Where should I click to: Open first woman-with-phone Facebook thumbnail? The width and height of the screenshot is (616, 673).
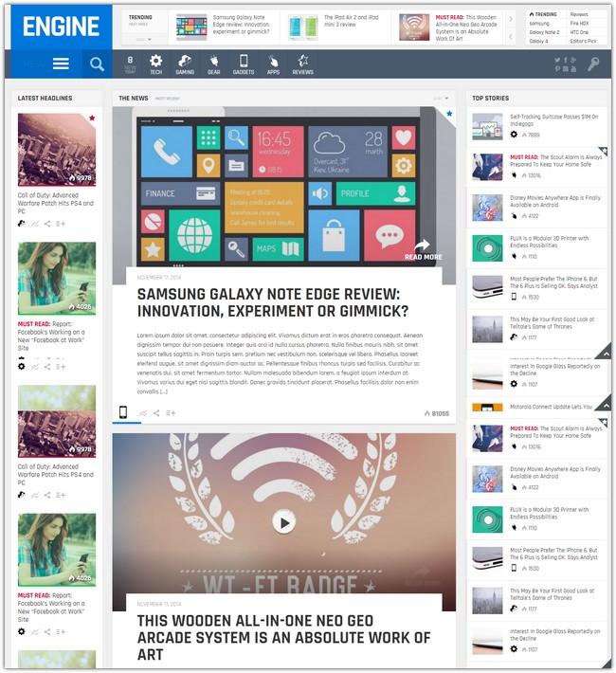57,278
